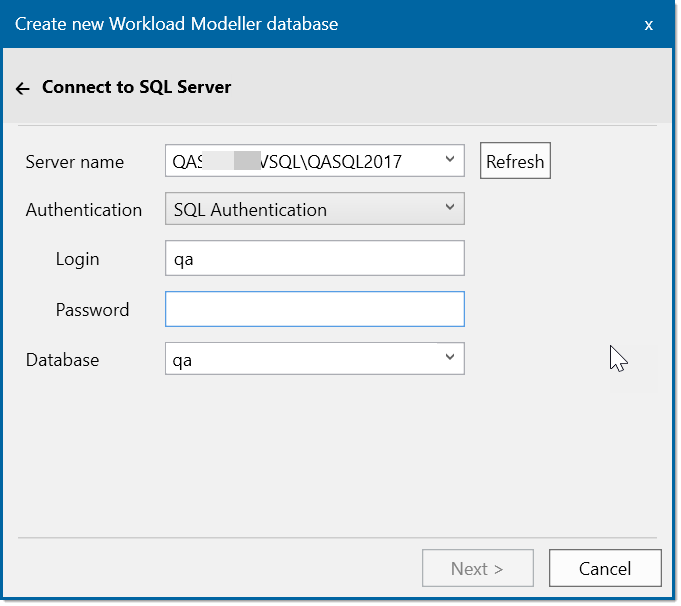Click the Server name label
The width and height of the screenshot is (681, 606).
(x=75, y=162)
